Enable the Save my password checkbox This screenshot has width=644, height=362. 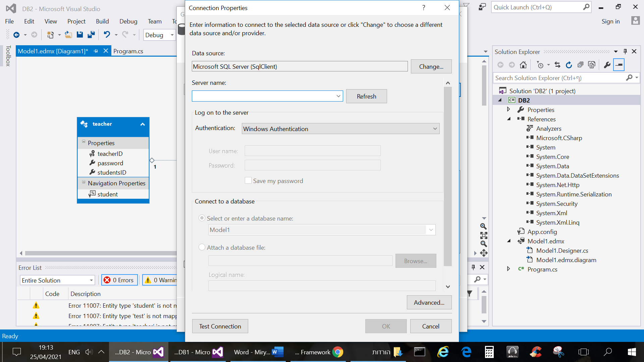coord(248,181)
